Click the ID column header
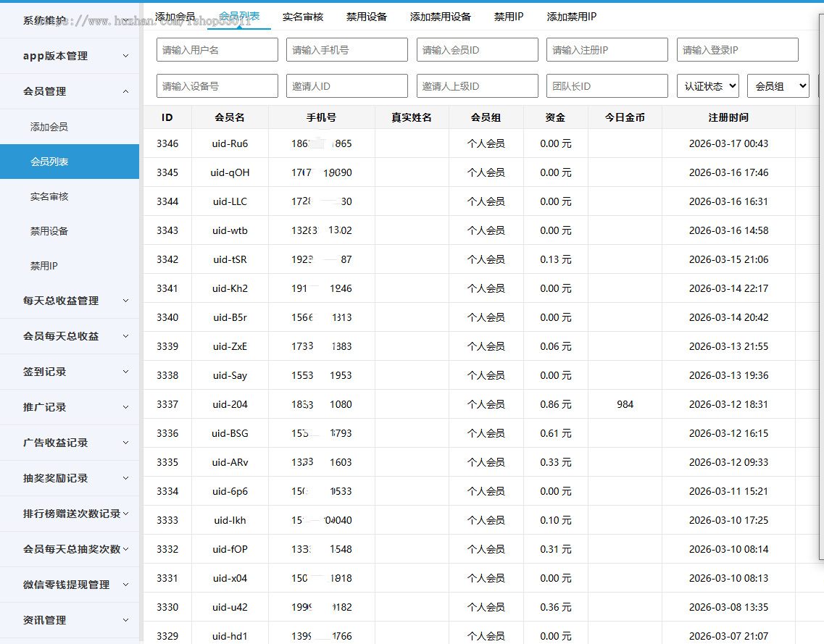The width and height of the screenshot is (824, 644). (x=167, y=117)
